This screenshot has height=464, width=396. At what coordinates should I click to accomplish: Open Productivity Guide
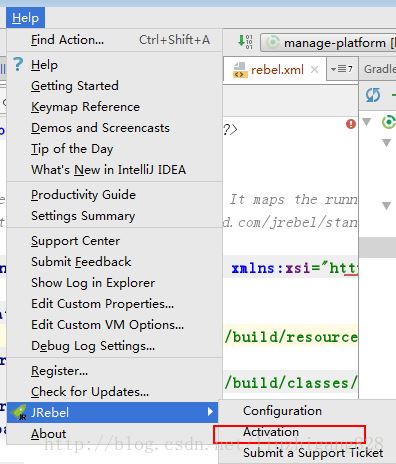pyautogui.click(x=115, y=195)
